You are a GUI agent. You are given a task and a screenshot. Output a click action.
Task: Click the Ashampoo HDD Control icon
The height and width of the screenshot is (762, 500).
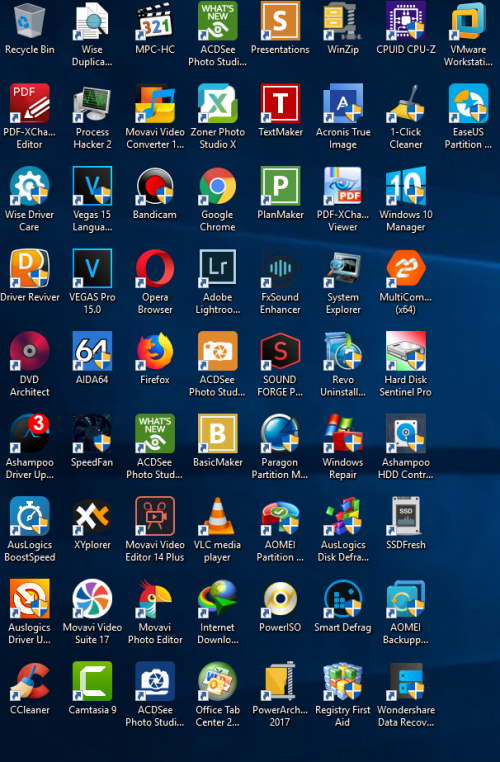click(x=406, y=433)
